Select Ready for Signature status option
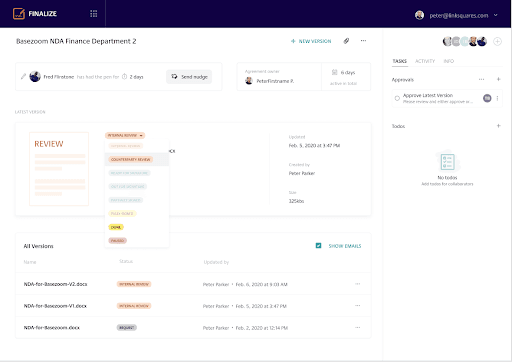 129,173
